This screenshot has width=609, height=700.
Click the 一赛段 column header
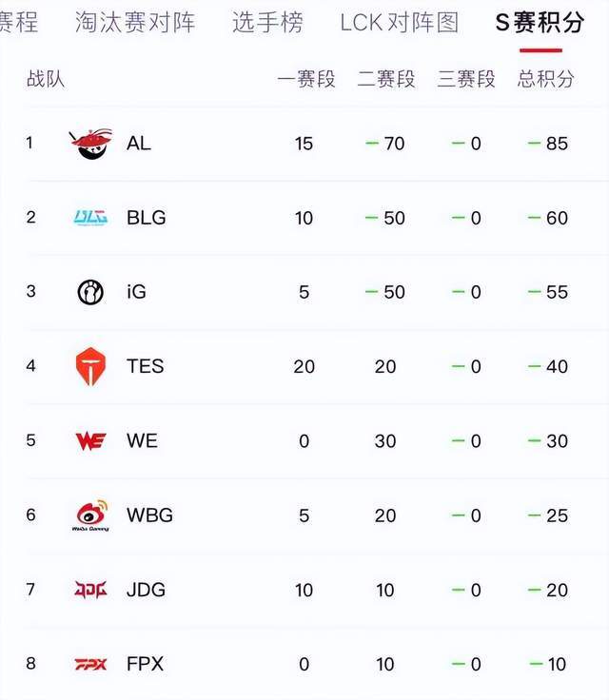[x=306, y=79]
